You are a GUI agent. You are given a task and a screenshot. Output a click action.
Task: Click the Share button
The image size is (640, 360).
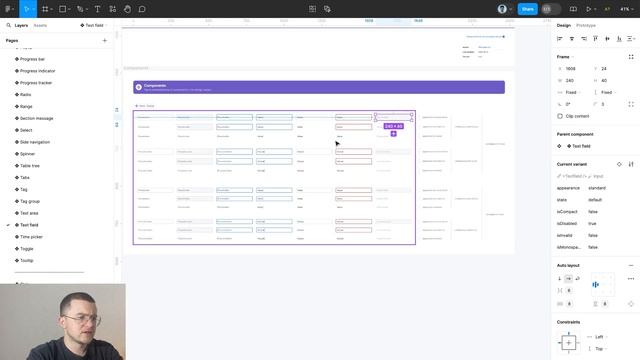(x=527, y=9)
